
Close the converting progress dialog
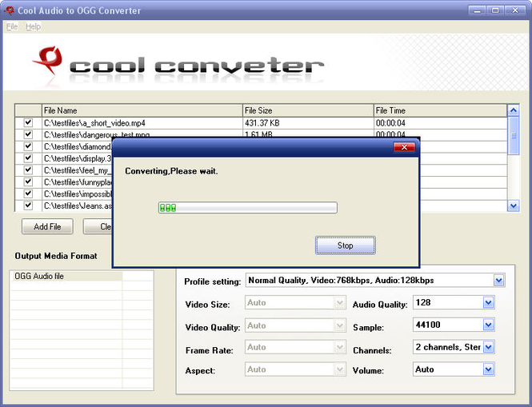coord(404,147)
